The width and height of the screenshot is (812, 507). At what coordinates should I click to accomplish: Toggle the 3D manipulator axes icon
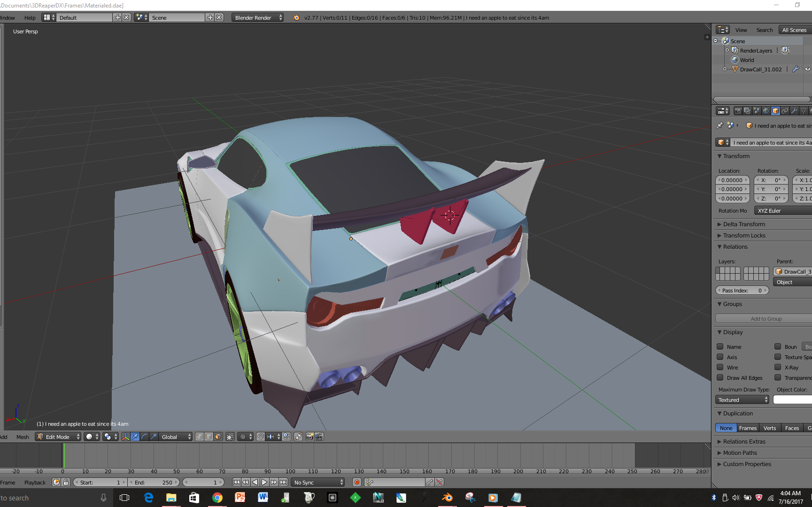tap(125, 437)
